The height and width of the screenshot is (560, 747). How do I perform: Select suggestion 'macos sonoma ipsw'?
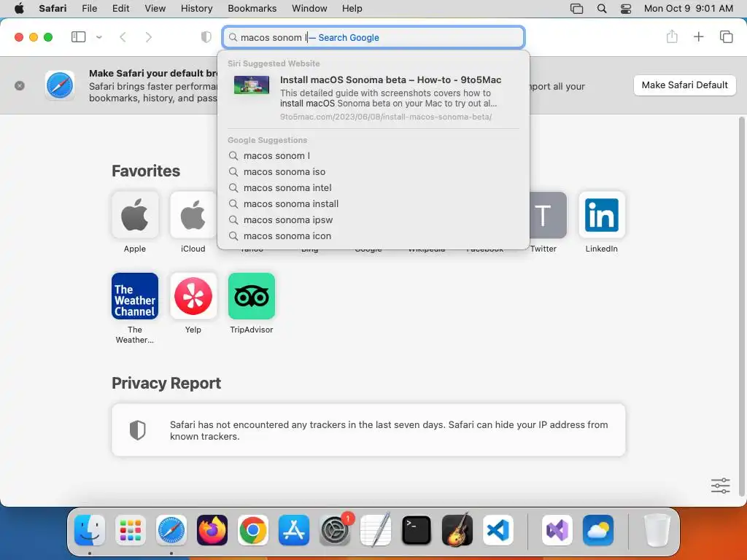coord(373,220)
